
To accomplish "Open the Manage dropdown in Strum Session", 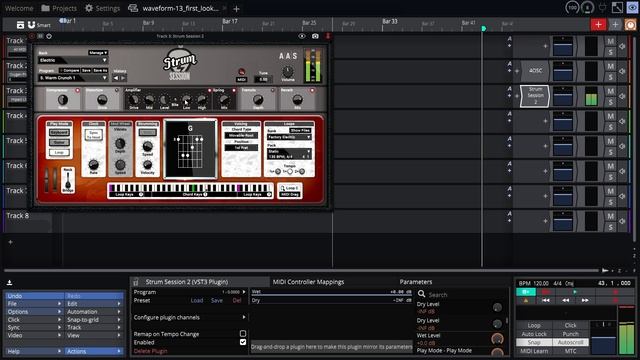I will coord(98,53).
